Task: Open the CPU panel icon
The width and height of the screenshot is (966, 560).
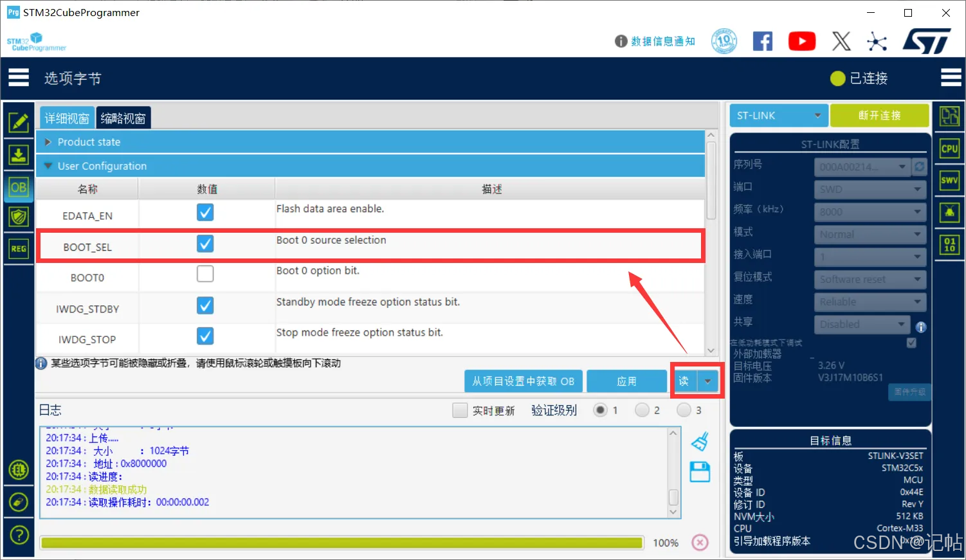Action: point(949,149)
